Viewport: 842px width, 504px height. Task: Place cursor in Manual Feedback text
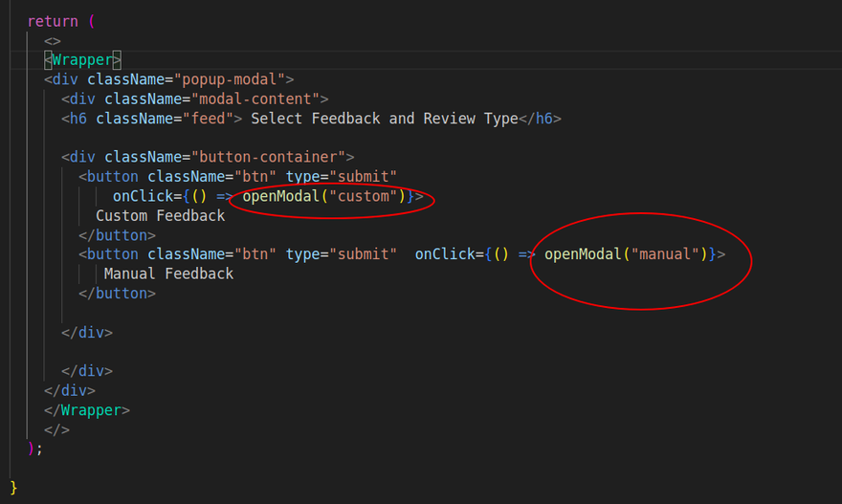[x=168, y=274]
